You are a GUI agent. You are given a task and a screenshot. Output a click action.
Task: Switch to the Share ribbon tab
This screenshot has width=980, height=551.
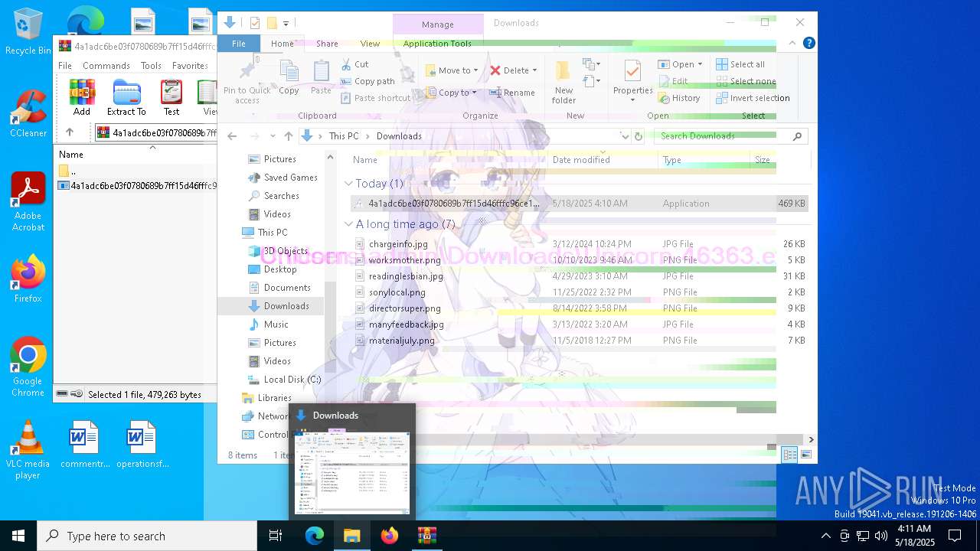click(x=327, y=44)
